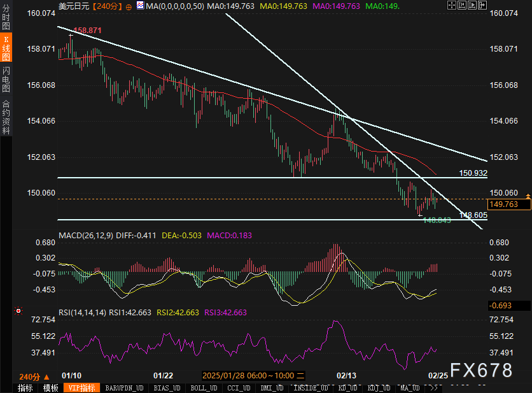Click the 指标 button at bottom

[25, 388]
